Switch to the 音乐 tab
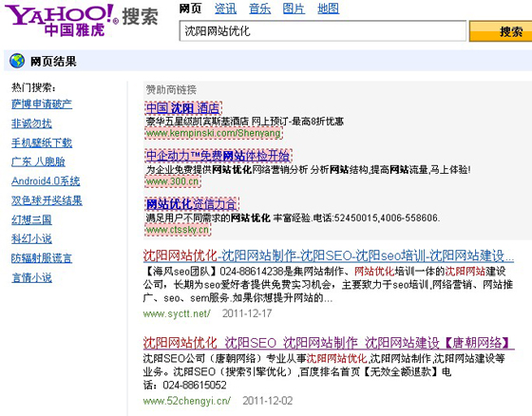This screenshot has width=532, height=416. pyautogui.click(x=259, y=9)
